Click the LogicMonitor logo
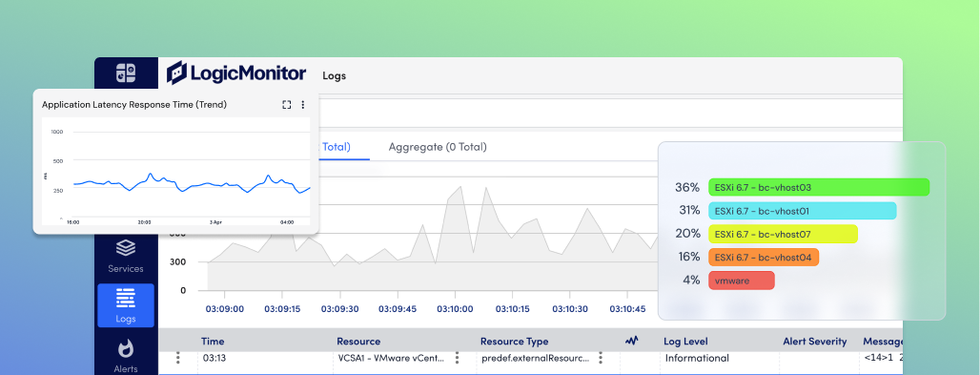The image size is (980, 375). (x=236, y=73)
